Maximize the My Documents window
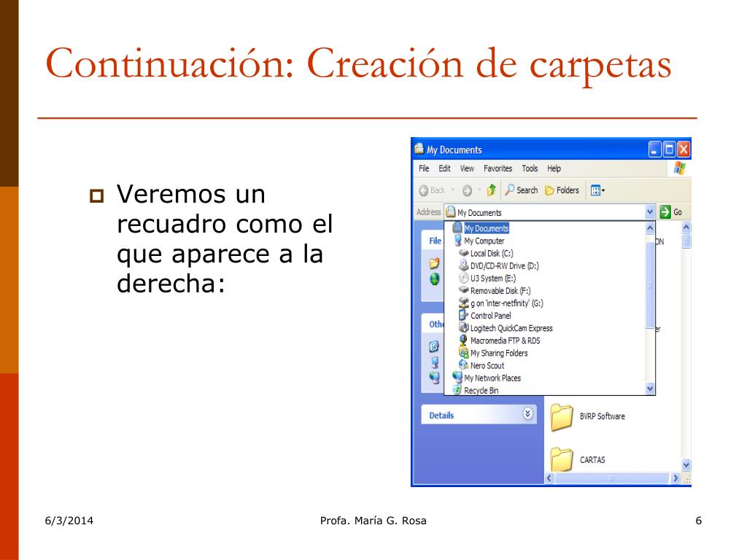Screen dimensions: 747x560 (670, 149)
